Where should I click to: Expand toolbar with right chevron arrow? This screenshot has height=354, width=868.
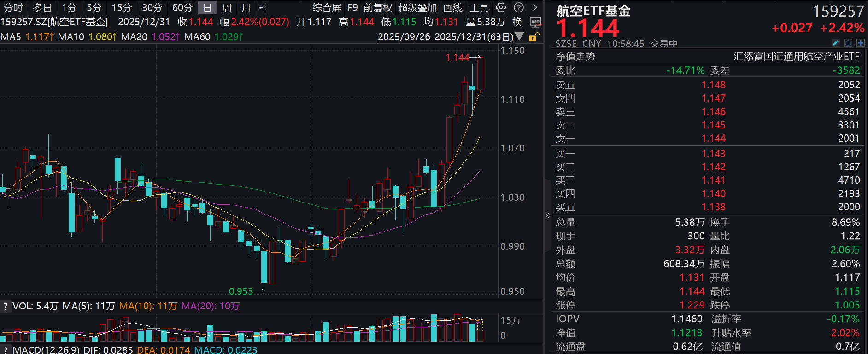point(535,7)
